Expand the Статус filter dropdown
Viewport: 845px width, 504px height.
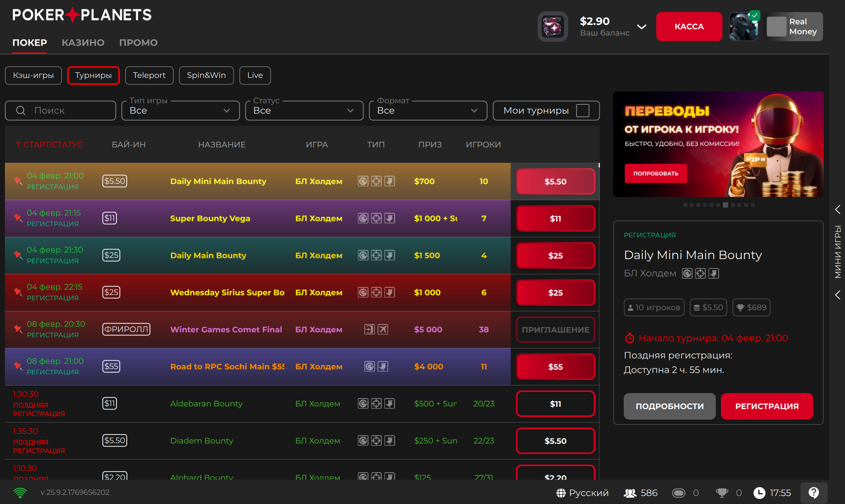304,110
